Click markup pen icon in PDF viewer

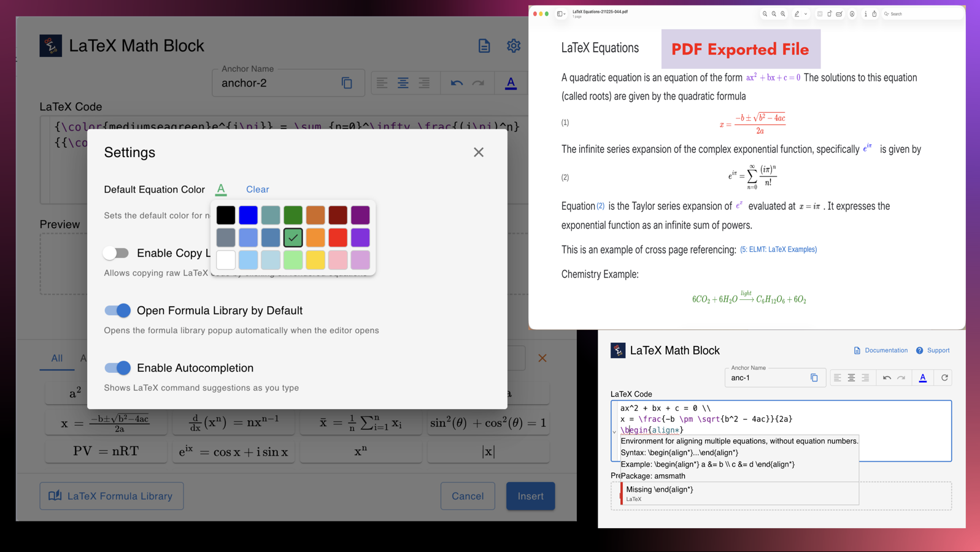(797, 13)
